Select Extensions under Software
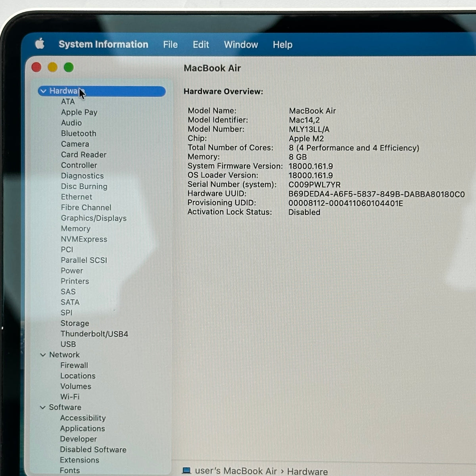 (79, 460)
